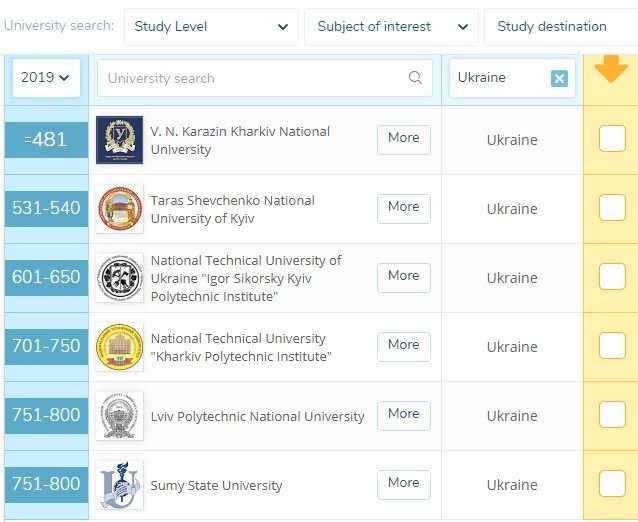The image size is (638, 522).
Task: Click More for Sumy State University
Action: click(404, 485)
